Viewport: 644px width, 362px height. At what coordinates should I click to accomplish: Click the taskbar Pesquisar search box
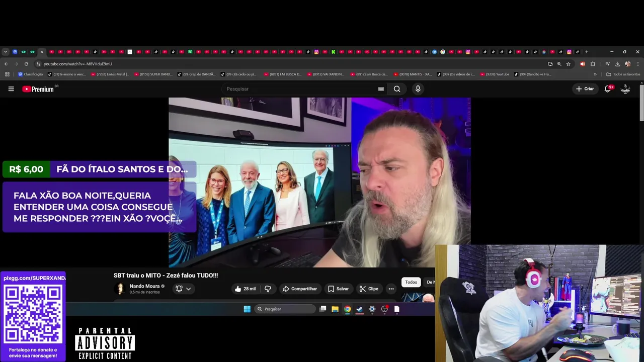click(285, 309)
